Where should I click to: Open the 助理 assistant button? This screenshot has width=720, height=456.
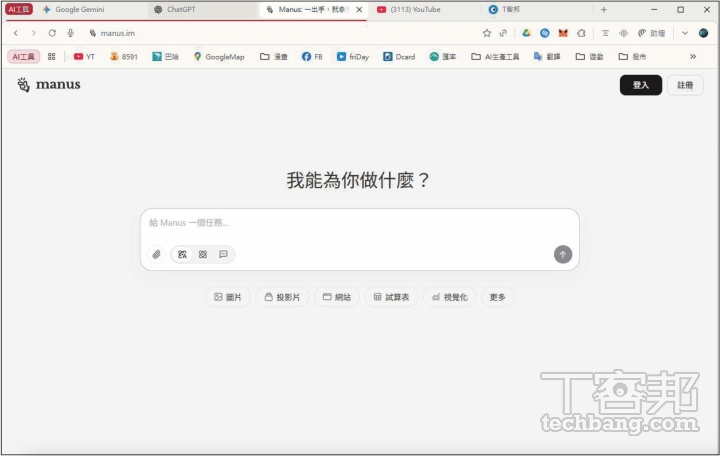coord(652,33)
